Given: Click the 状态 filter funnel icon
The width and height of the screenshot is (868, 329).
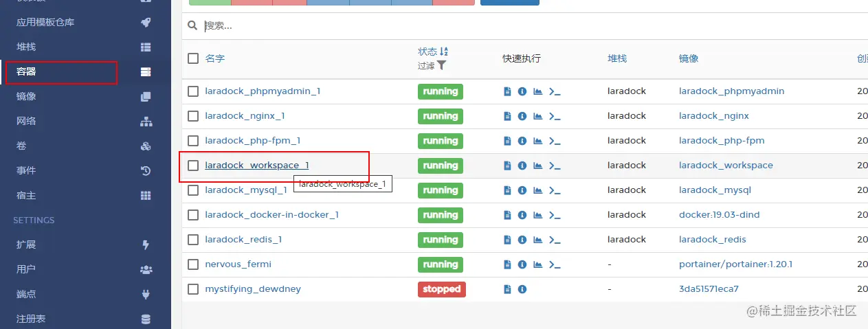Looking at the screenshot, I should click(441, 65).
